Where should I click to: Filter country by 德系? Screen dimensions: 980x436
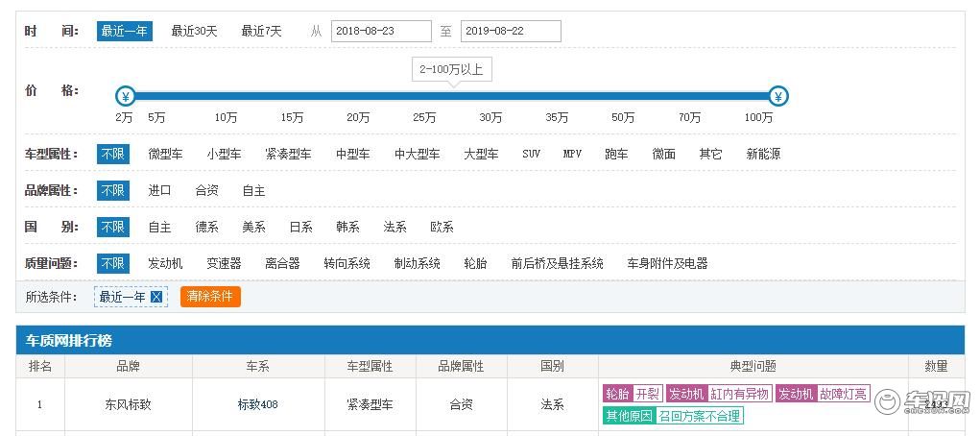tap(207, 227)
